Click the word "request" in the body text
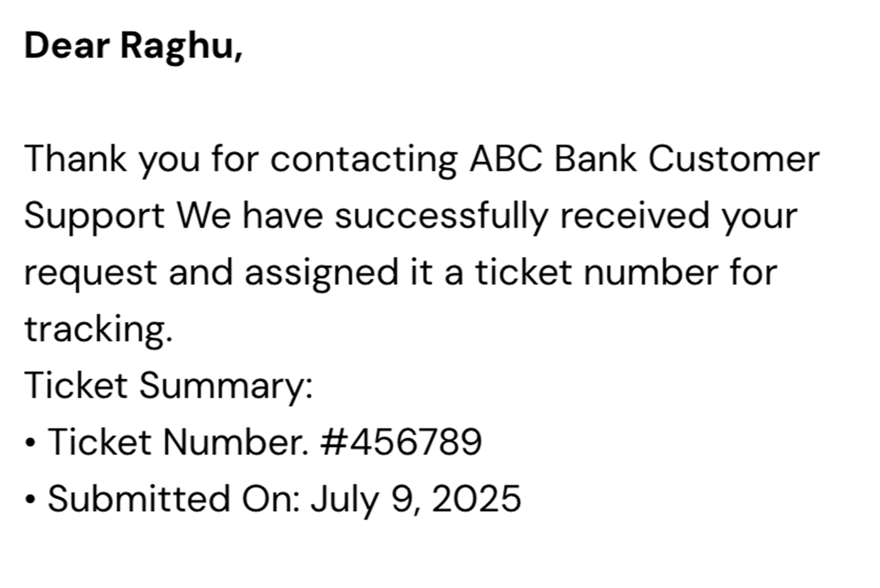Screen dimensions: 880x588 point(91,273)
